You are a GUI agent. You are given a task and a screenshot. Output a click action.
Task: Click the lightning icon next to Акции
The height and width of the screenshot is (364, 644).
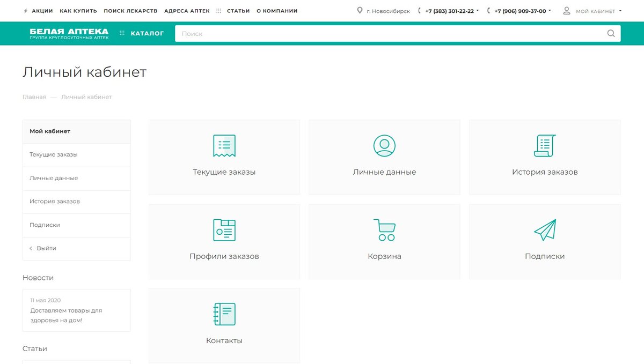pyautogui.click(x=26, y=11)
